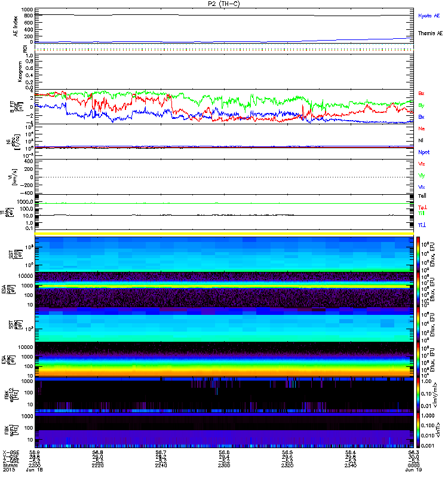The image size is (448, 478).
Task: Click the Jun 19 date label
Action: point(412,472)
